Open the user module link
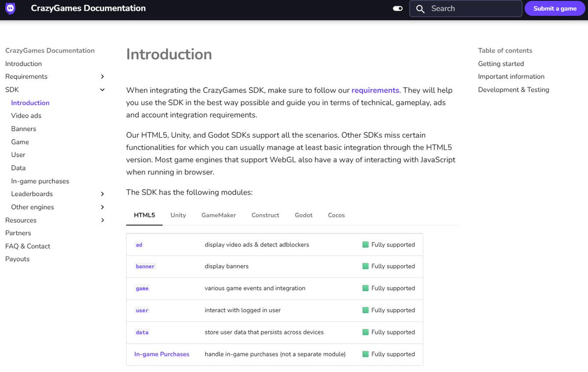This screenshot has height=372, width=588. pyautogui.click(x=142, y=310)
